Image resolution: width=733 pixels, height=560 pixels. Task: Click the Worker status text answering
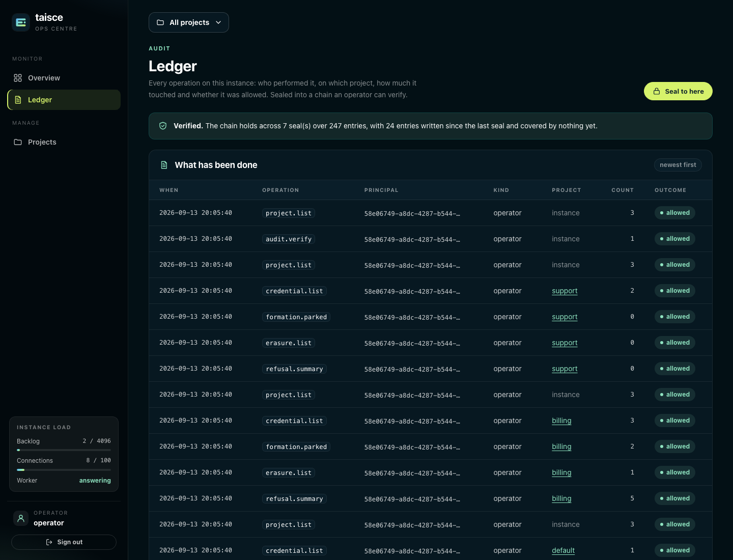pyautogui.click(x=95, y=481)
